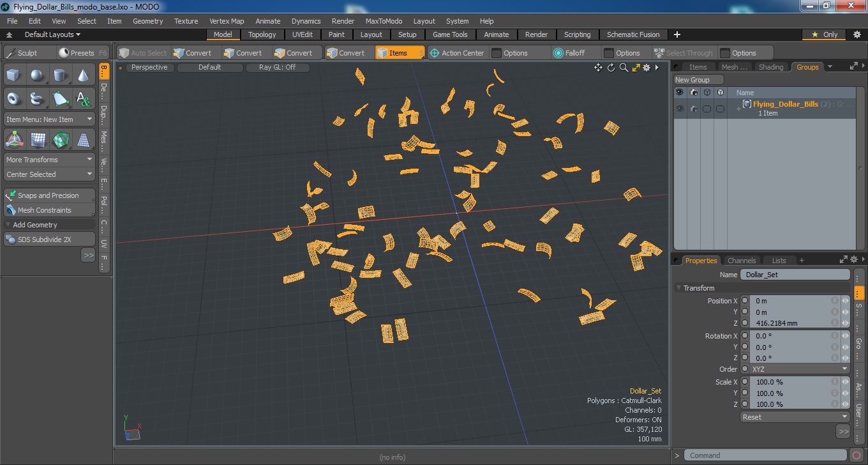This screenshot has height=465, width=868.
Task: Open the Geometry menu
Action: click(x=148, y=21)
